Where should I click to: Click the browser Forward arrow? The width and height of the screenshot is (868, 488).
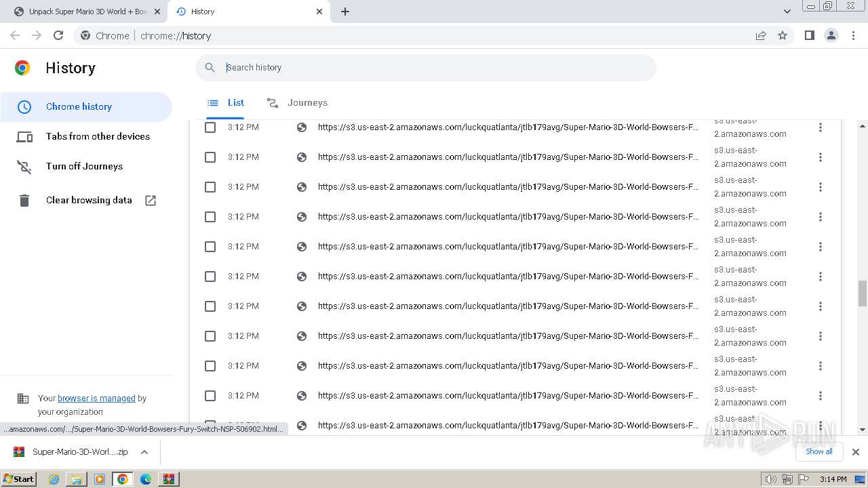coord(37,35)
